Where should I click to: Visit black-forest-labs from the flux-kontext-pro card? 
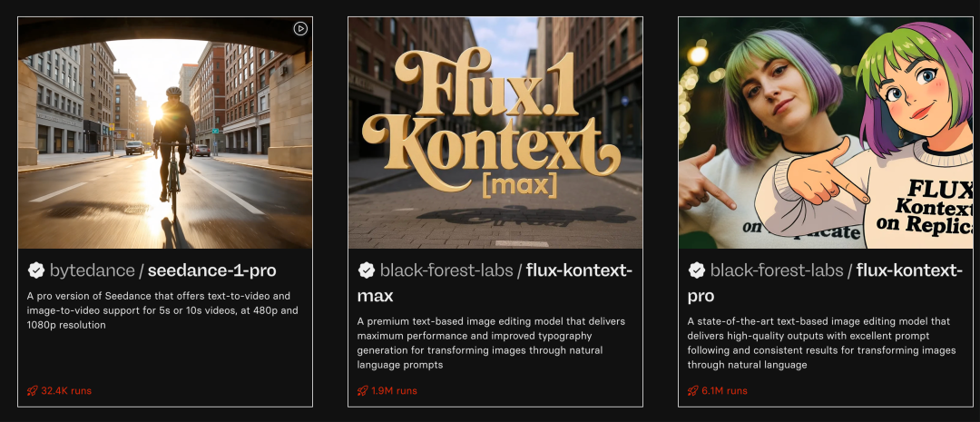(x=777, y=270)
